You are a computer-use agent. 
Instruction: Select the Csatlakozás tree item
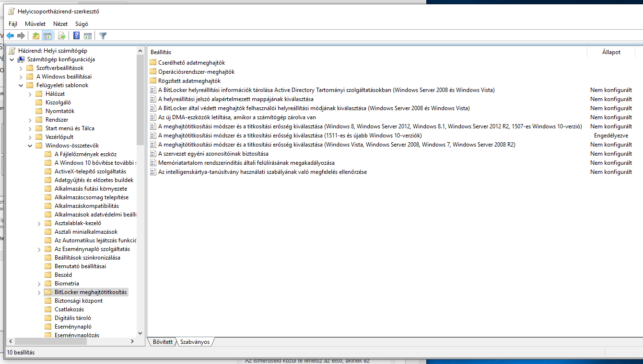(69, 309)
